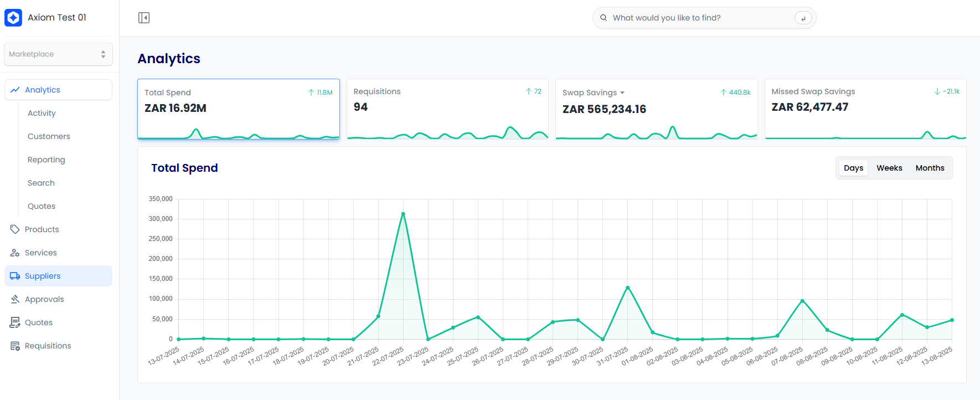Viewport: 980px width, 400px height.
Task: Click the 22-07-2025 peak data point
Action: click(403, 214)
